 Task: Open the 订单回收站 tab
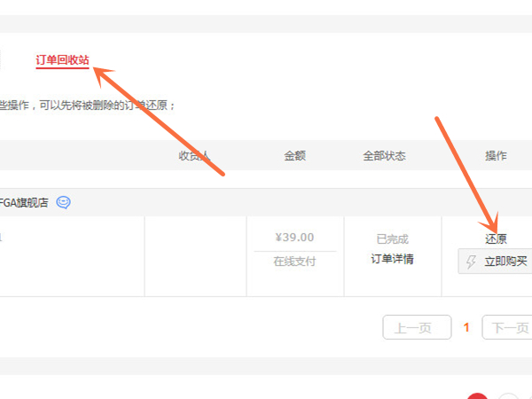[62, 60]
